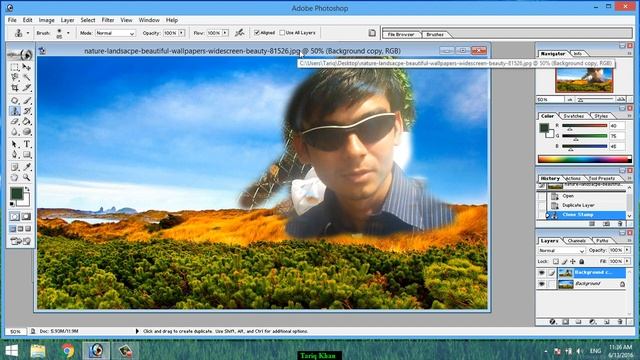The height and width of the screenshot is (360, 640).
Task: Open the Flow slider arrow
Action: pos(225,33)
